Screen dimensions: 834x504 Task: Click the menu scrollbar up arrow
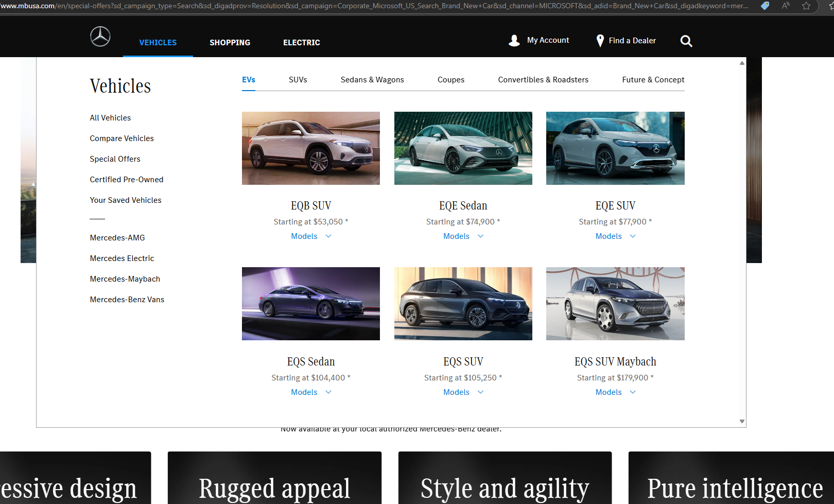[742, 63]
